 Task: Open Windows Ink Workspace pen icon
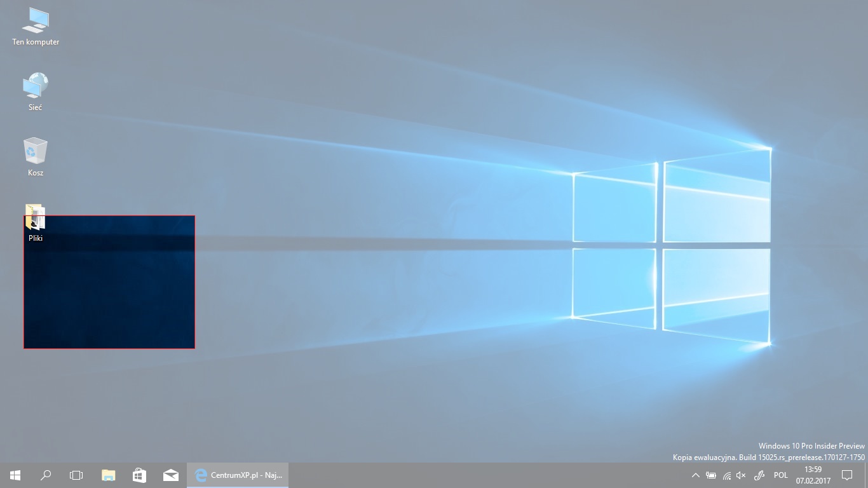(759, 475)
